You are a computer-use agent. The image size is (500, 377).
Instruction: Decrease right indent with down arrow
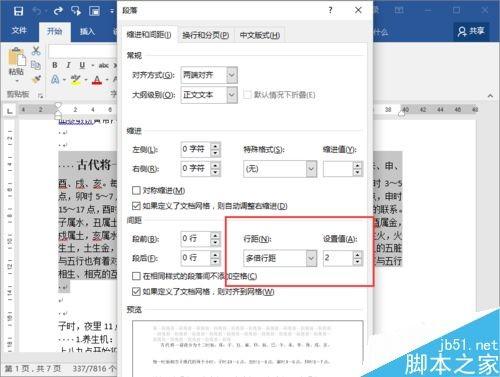pos(215,172)
